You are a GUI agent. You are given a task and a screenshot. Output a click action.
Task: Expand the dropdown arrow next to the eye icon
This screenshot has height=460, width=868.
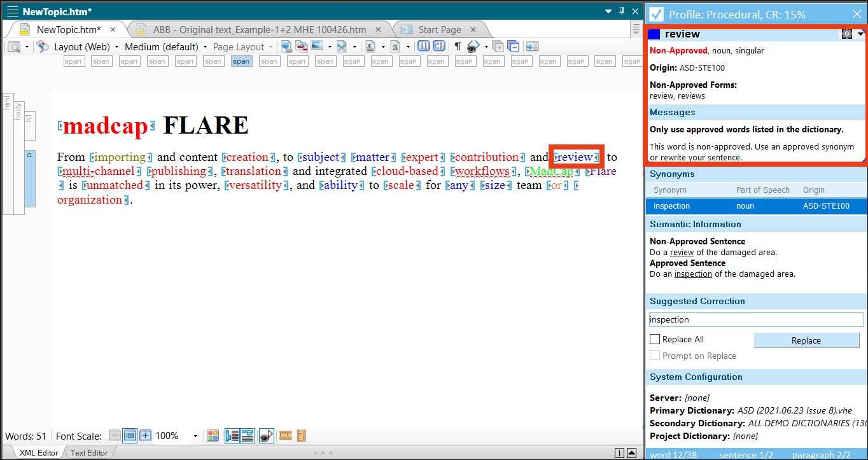click(486, 47)
